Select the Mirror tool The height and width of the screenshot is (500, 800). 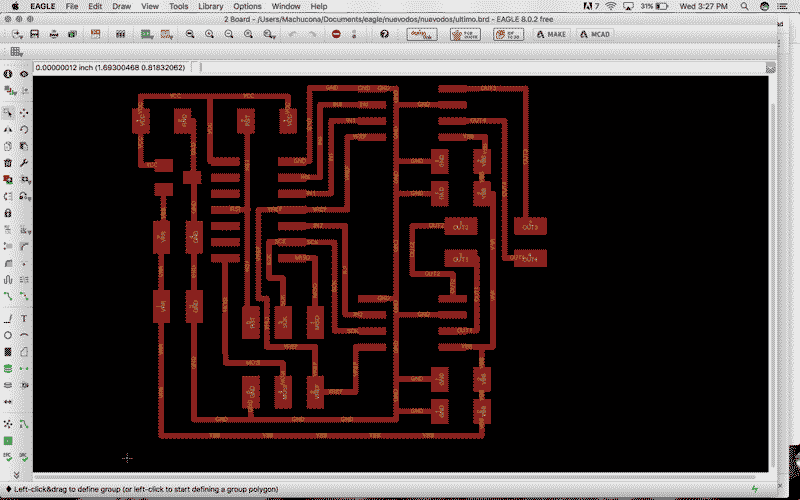tap(8, 130)
